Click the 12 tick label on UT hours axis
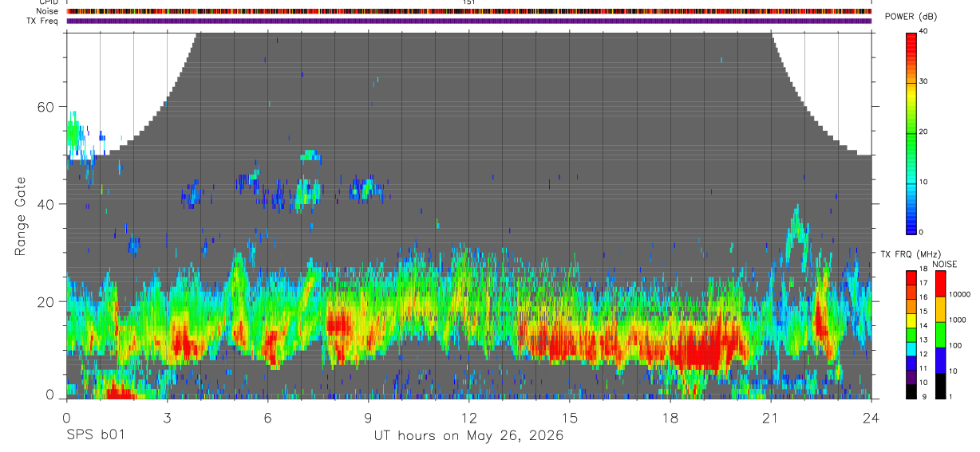The image size is (980, 452). (468, 416)
